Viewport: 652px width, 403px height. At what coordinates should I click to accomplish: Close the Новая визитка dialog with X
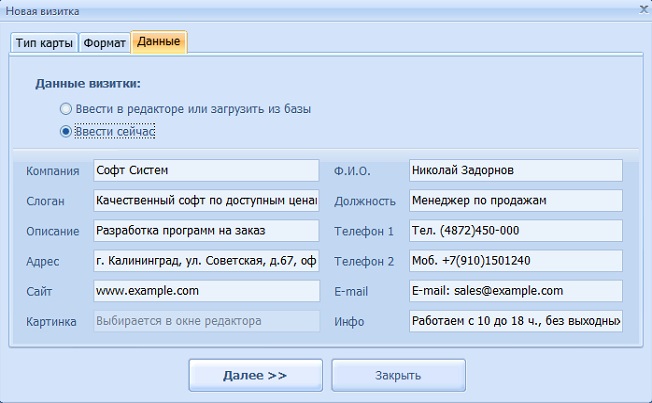click(644, 9)
